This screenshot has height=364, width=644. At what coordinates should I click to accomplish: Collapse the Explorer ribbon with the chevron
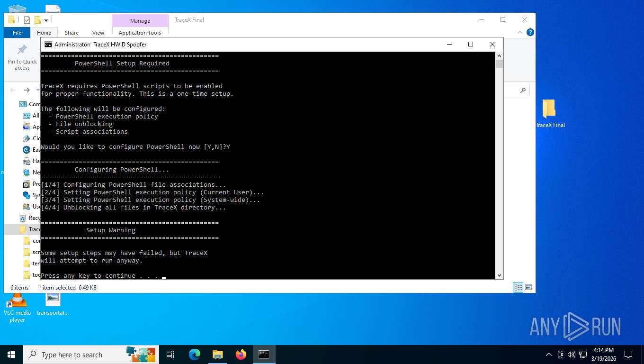pyautogui.click(x=520, y=32)
